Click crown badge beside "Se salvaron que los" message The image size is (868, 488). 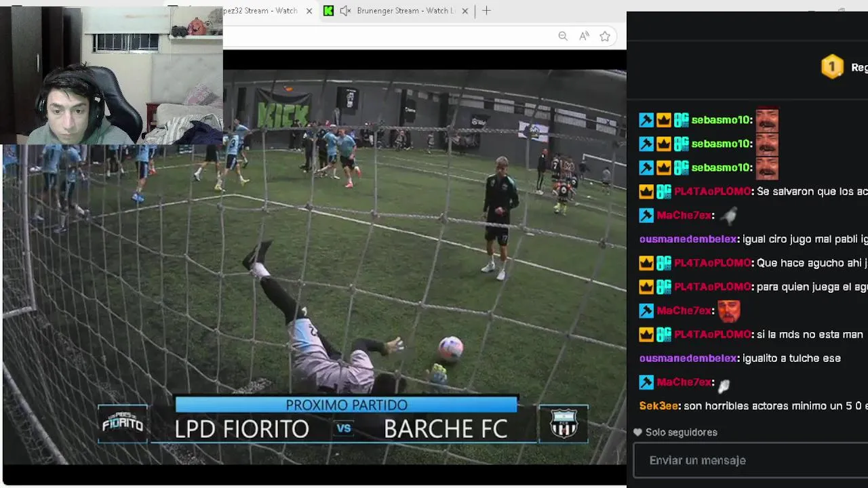point(646,192)
